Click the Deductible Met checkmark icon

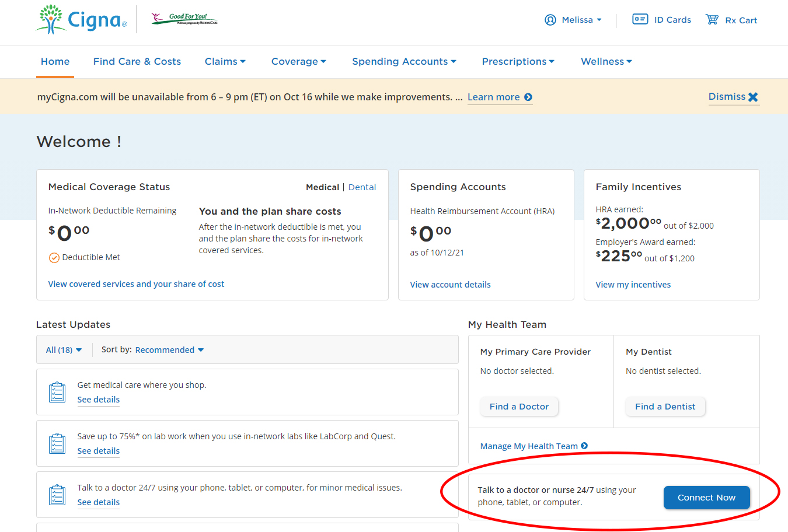click(x=54, y=258)
